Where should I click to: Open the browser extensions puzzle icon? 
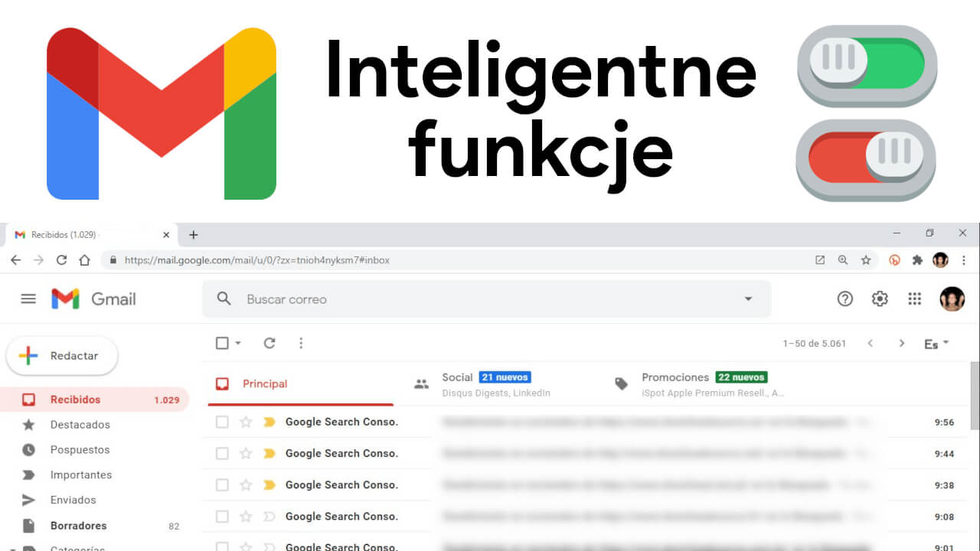(917, 260)
